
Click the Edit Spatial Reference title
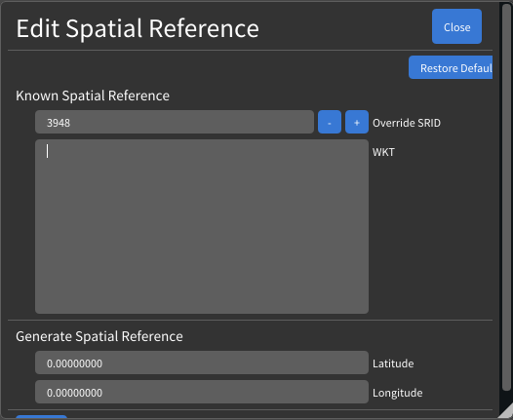138,28
